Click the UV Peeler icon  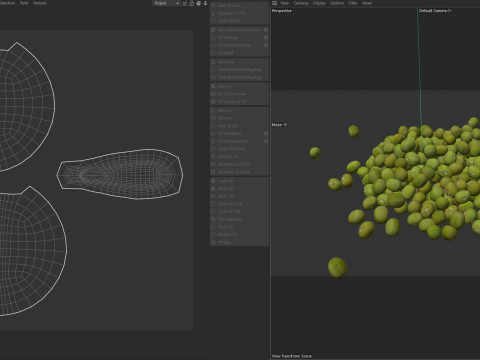[213, 62]
